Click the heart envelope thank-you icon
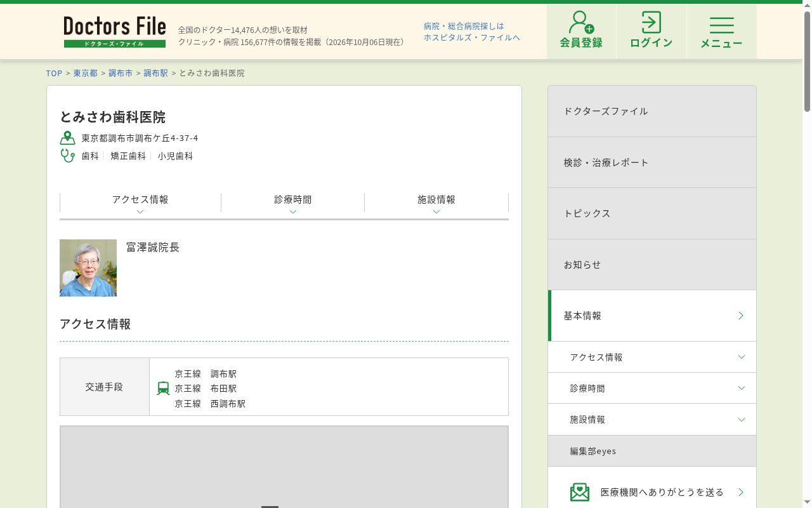The image size is (812, 508). click(580, 492)
